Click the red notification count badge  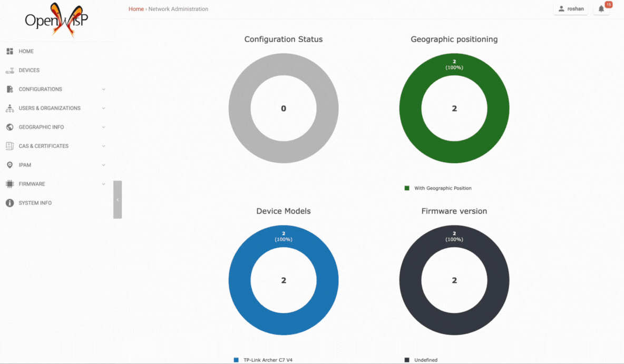pos(609,5)
